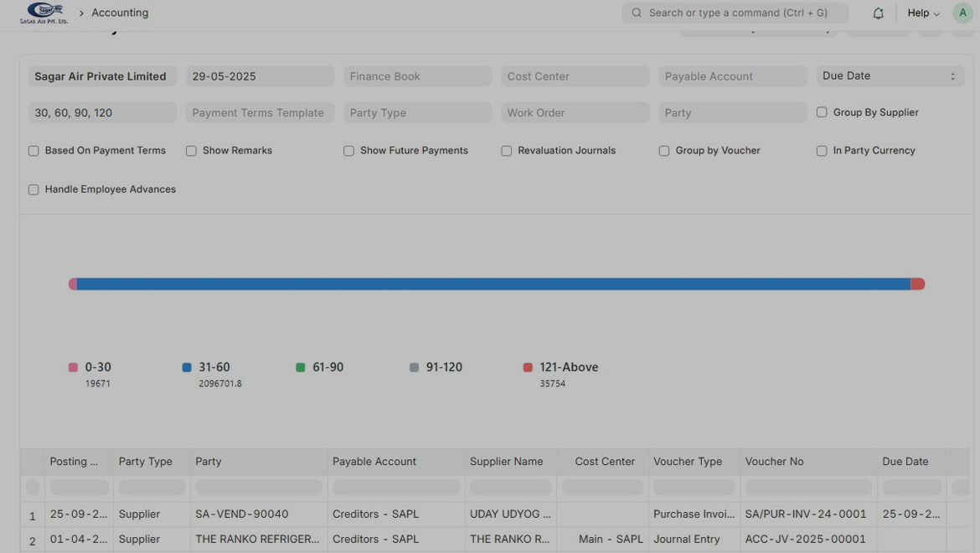Open the notifications bell
Viewport: 980px width, 553px height.
point(878,13)
